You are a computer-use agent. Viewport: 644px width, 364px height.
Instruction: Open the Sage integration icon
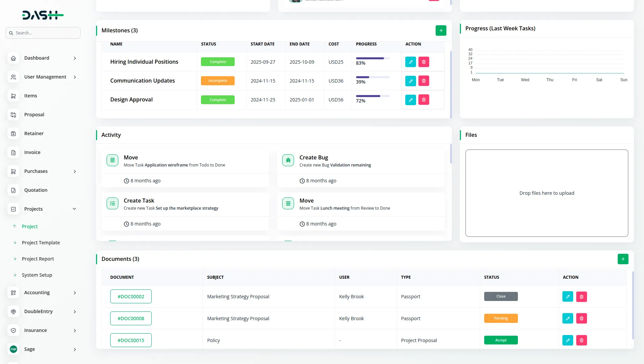click(13, 349)
